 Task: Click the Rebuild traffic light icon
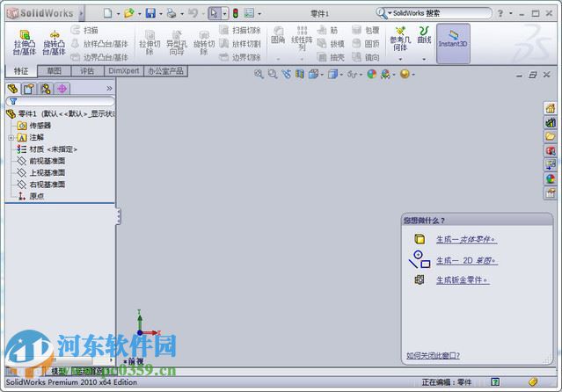click(236, 13)
